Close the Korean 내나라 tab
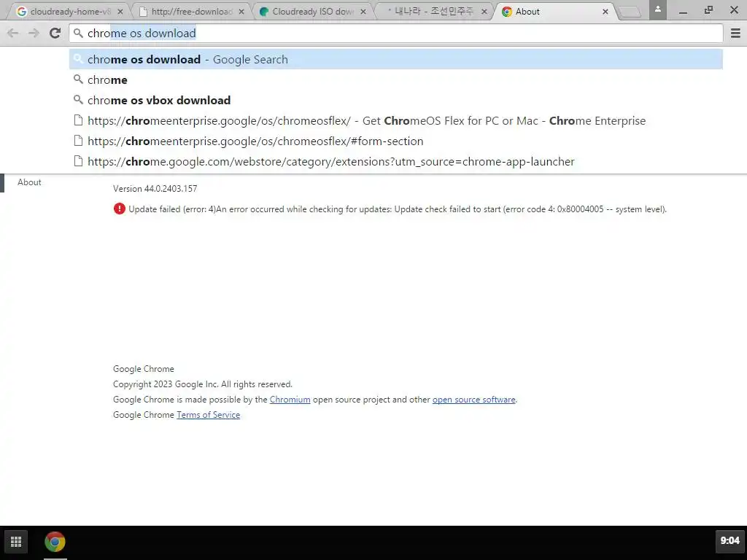This screenshot has height=560, width=747. click(484, 12)
